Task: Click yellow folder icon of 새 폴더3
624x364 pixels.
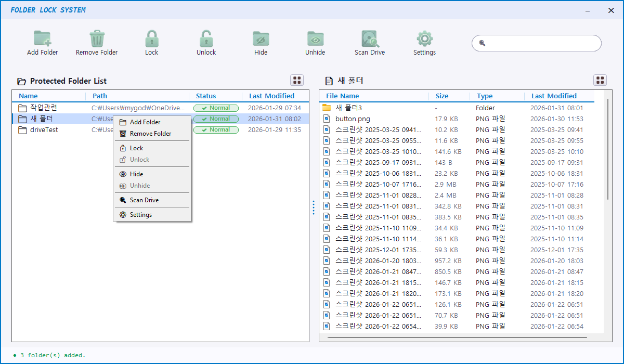Action: pyautogui.click(x=327, y=108)
